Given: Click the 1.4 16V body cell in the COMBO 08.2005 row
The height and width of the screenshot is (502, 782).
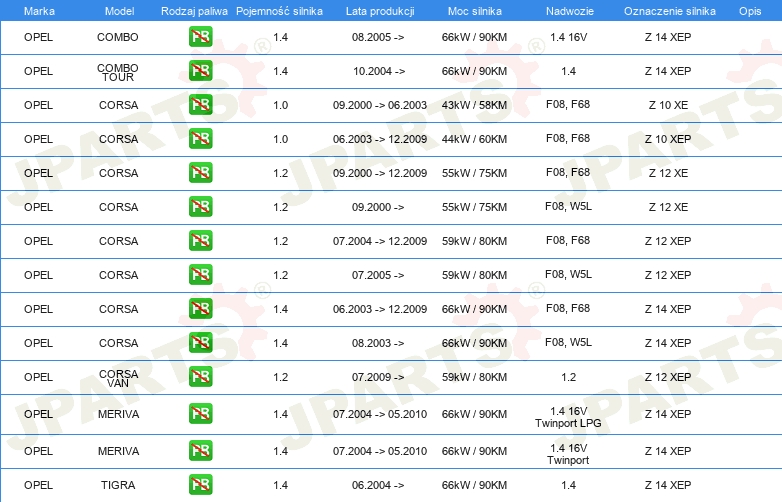Looking at the screenshot, I should coord(569,37).
